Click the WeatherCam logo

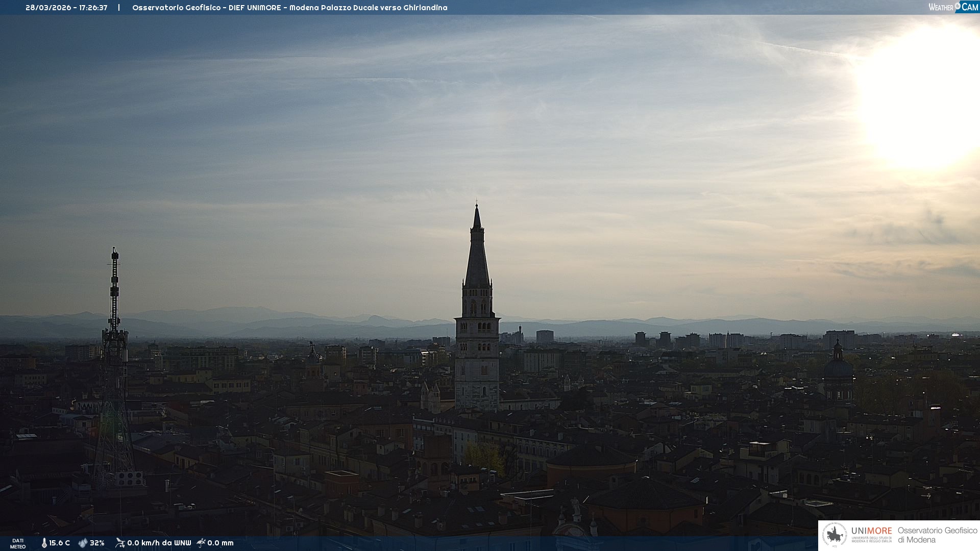click(953, 7)
